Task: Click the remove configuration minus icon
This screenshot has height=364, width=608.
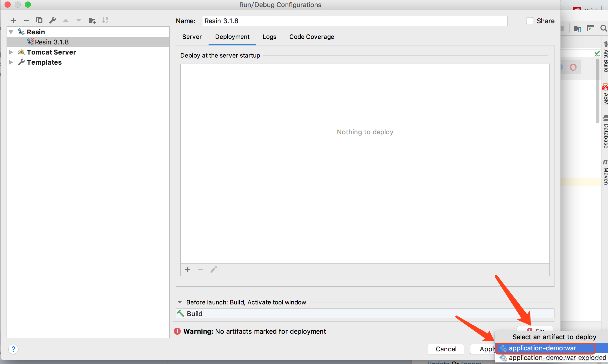Action: (x=26, y=20)
